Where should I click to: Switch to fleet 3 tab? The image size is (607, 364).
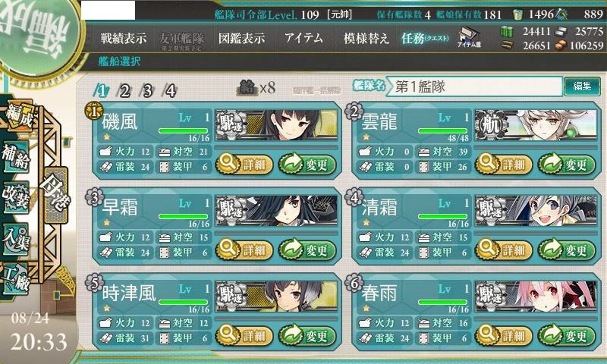click(147, 91)
